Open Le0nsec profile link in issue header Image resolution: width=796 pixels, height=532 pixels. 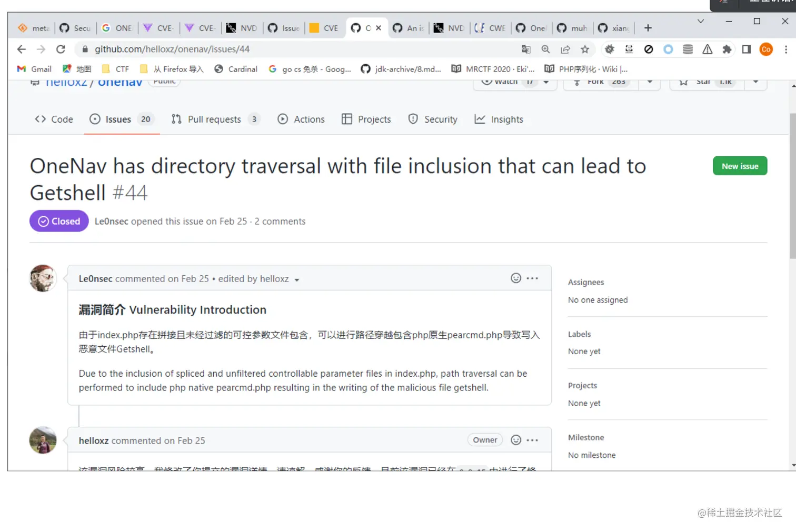(112, 221)
